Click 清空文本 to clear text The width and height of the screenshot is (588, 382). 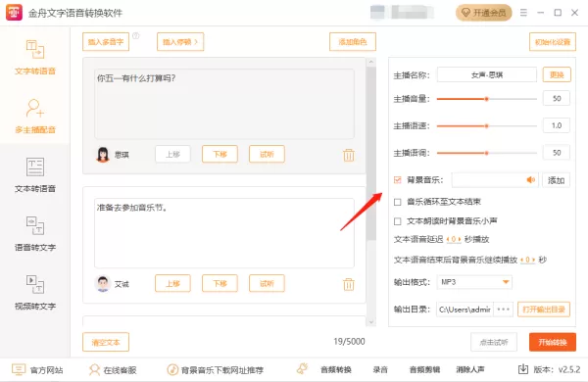(106, 342)
